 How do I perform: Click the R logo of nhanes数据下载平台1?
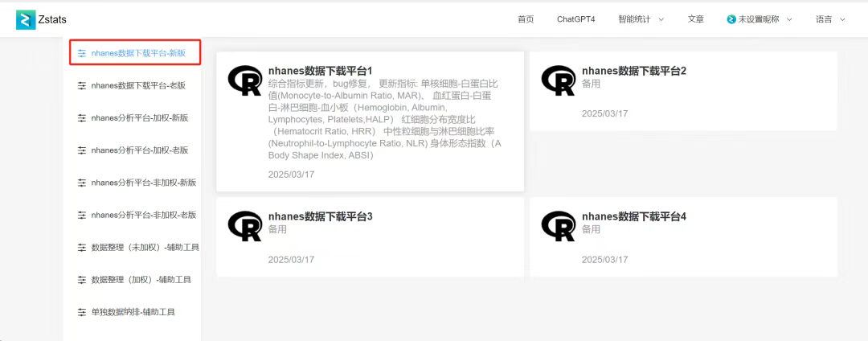(x=244, y=80)
